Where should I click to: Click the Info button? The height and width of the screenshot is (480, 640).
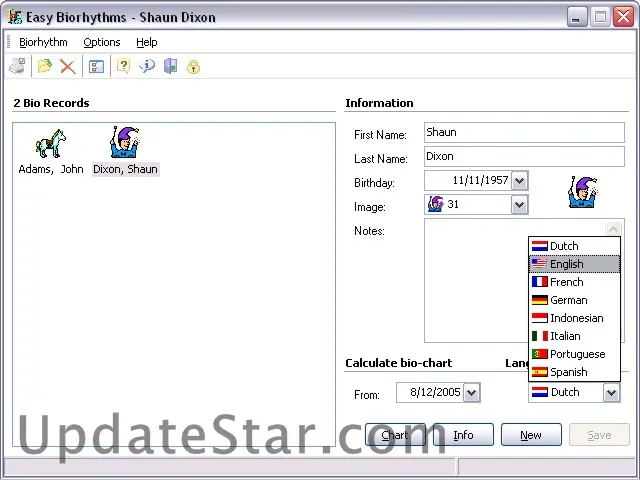coord(463,435)
